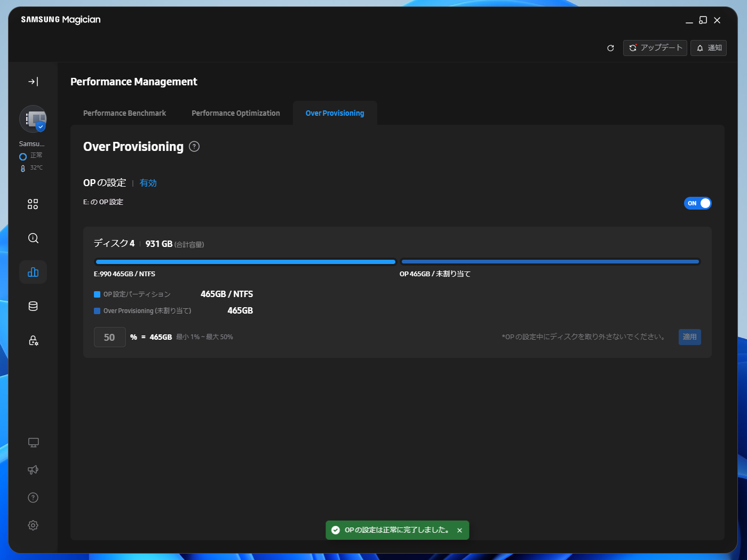Open Performance Management bar chart icon

[33, 272]
